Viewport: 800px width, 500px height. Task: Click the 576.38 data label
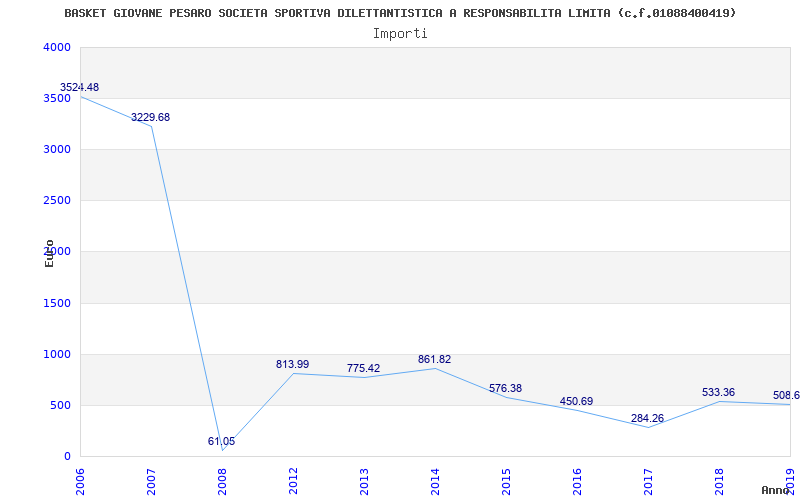click(x=505, y=388)
